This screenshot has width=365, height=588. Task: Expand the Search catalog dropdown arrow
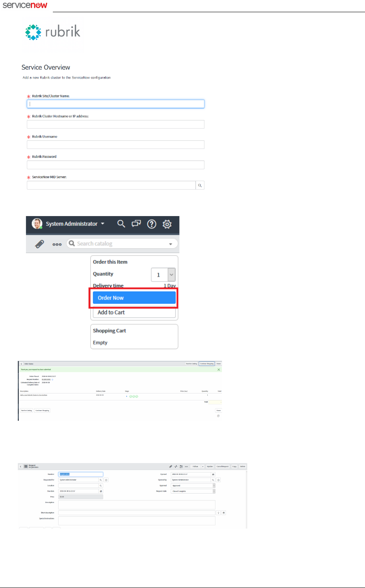click(x=171, y=244)
